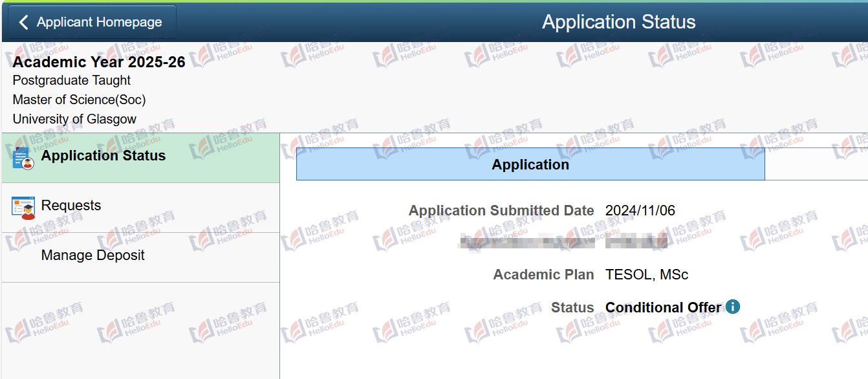Viewport: 868px width, 379px height.
Task: Open the Manage Deposit section
Action: pos(141,257)
